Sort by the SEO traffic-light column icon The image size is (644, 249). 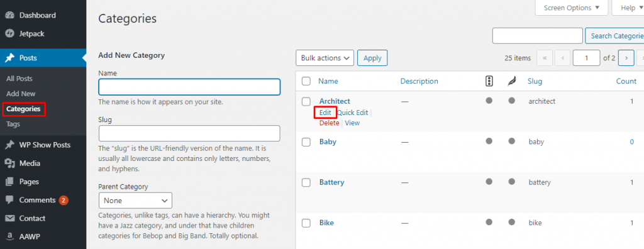(x=489, y=81)
